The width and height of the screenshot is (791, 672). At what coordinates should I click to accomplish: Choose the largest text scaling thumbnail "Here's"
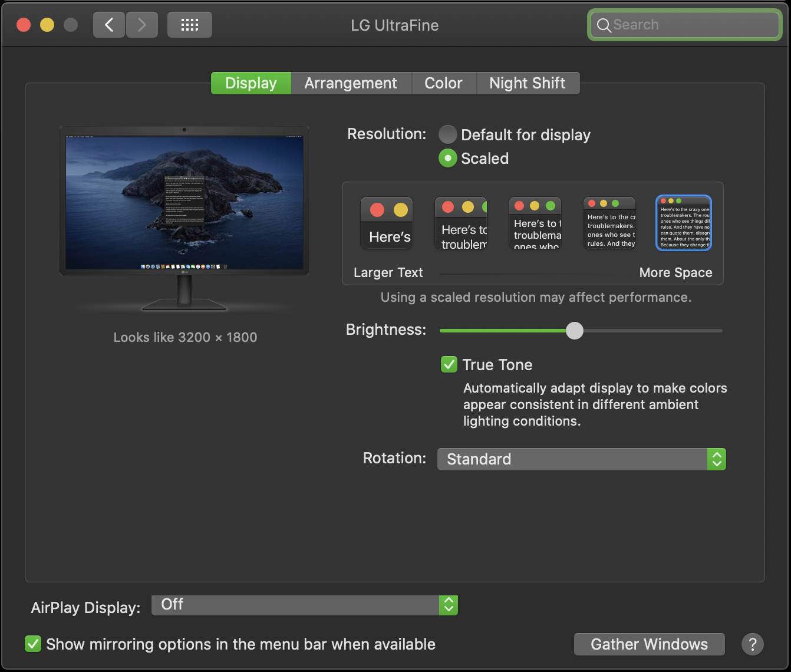click(387, 223)
